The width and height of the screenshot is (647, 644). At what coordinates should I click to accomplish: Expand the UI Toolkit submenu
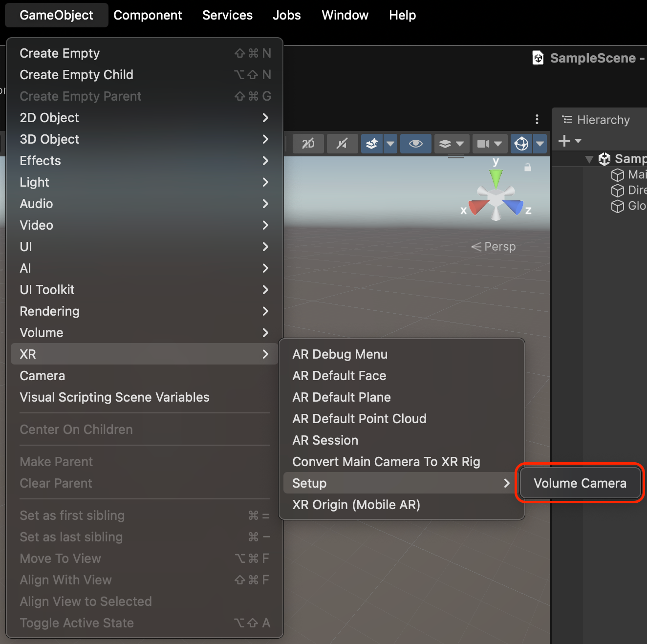coord(145,290)
